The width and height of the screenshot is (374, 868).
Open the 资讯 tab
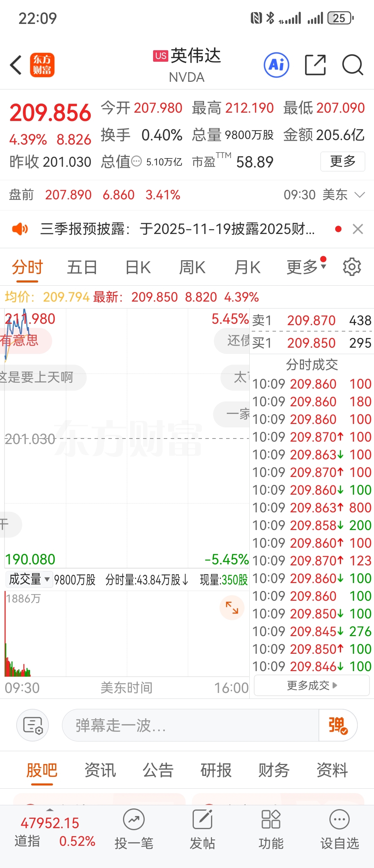100,770
